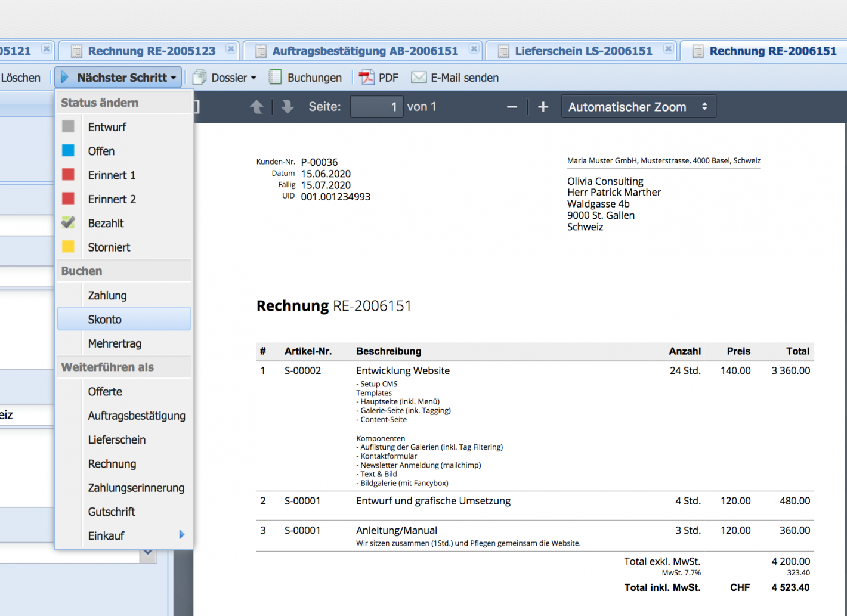Zoom out using the minus icon
The image size is (847, 616).
[x=511, y=106]
